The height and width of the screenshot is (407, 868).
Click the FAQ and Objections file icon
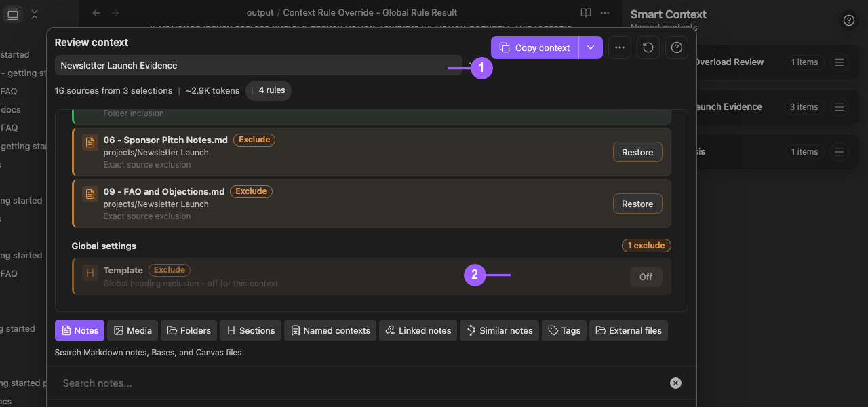coord(90,194)
